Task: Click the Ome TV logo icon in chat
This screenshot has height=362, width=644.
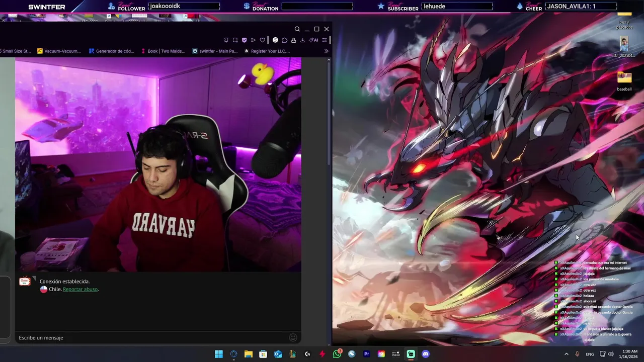Action: pyautogui.click(x=25, y=282)
